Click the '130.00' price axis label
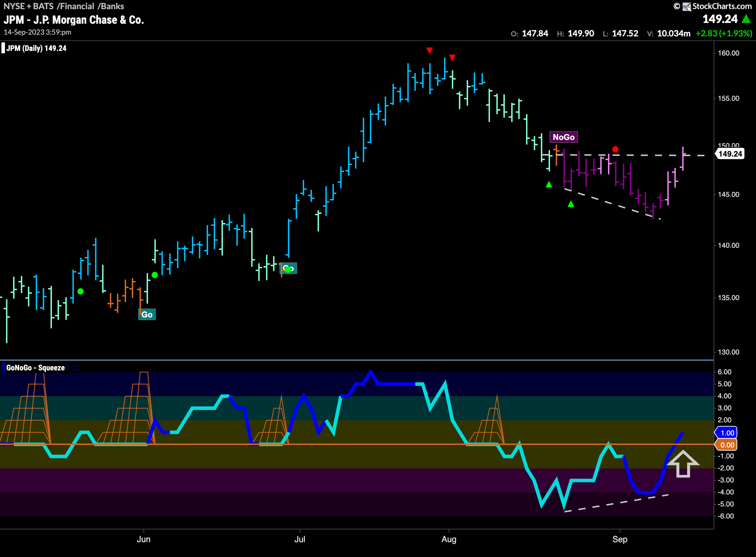This screenshot has height=557, width=756. tap(728, 352)
